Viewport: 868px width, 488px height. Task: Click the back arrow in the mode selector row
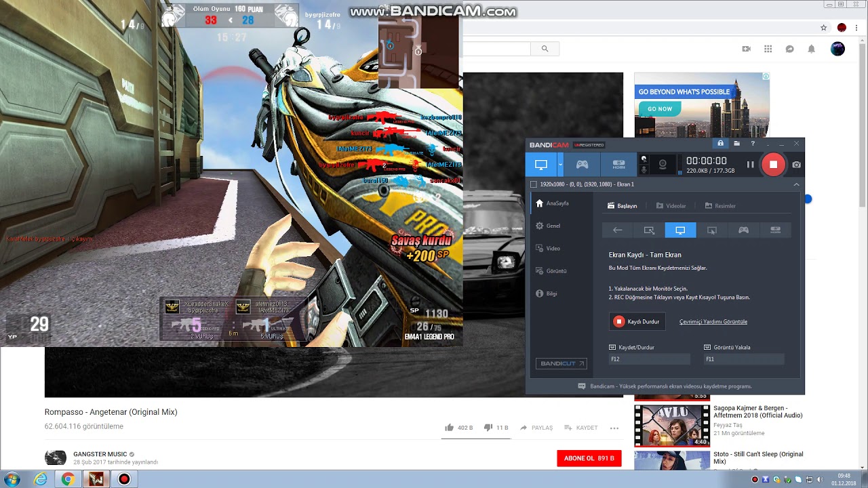point(617,230)
